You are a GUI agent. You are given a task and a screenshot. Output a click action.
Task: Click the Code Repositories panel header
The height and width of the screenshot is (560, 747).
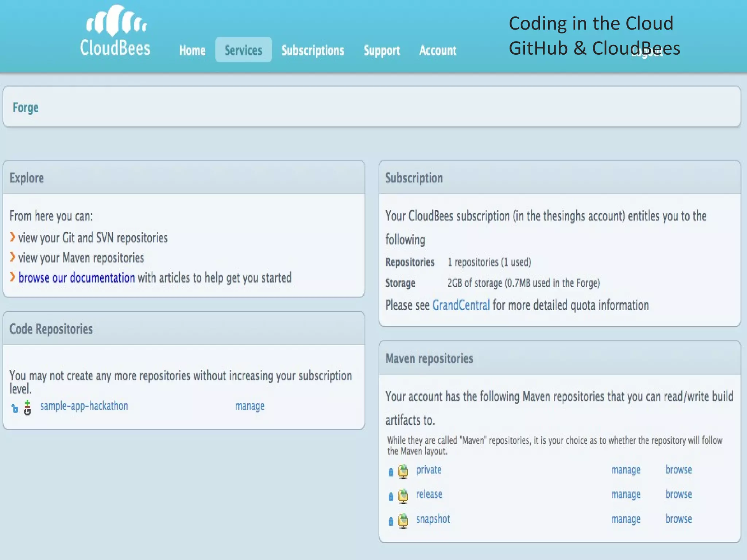tap(184, 328)
